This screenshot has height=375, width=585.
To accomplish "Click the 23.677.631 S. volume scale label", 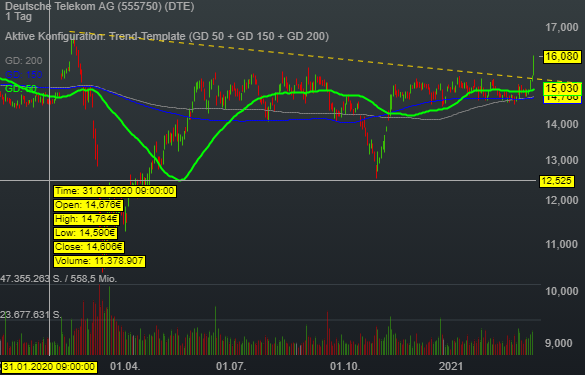I will [31, 315].
